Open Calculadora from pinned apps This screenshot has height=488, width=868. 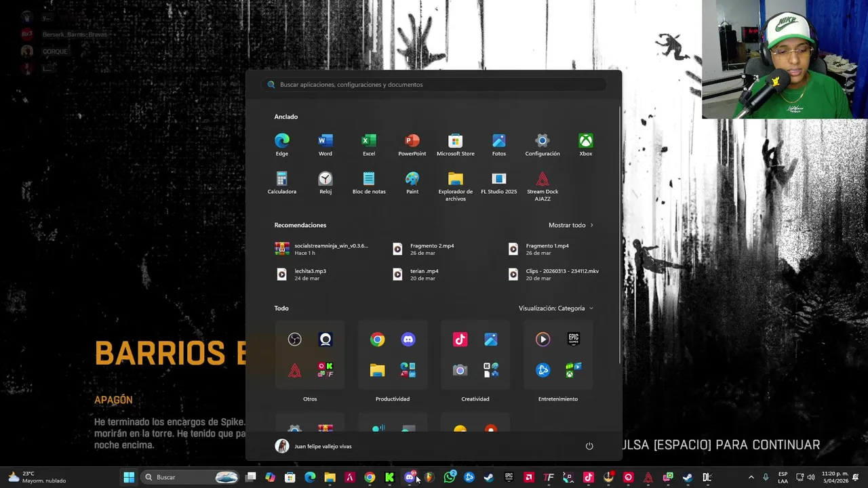[282, 183]
